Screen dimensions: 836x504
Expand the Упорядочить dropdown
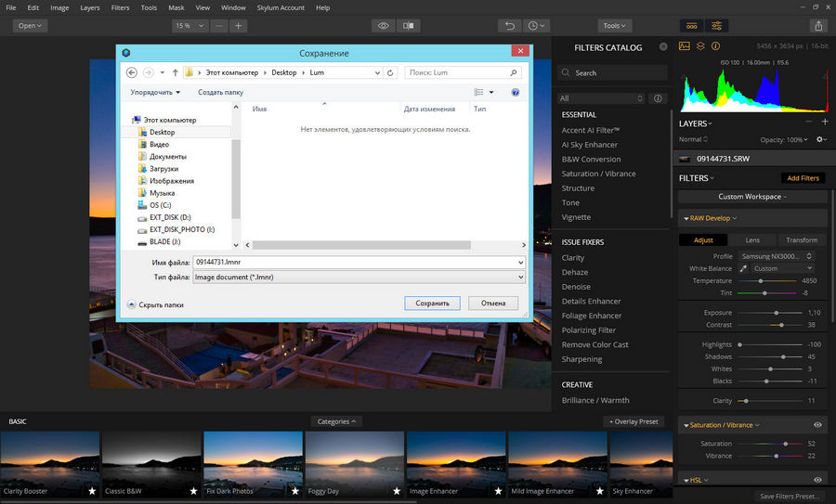coord(155,92)
